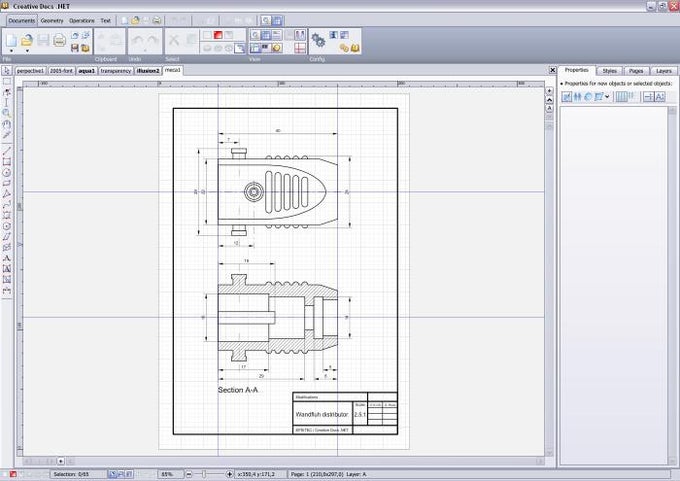
Task: Toggle the quick-access grid icon
Action: pos(277,20)
